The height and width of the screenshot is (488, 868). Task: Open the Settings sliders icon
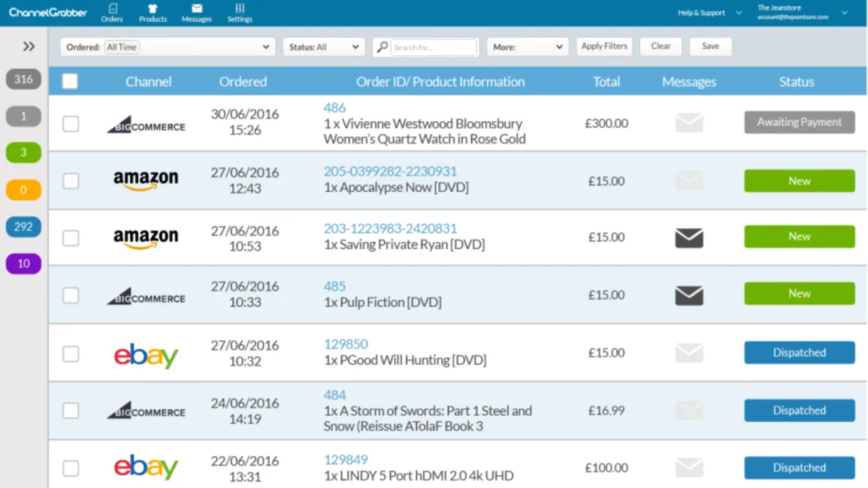click(x=239, y=9)
